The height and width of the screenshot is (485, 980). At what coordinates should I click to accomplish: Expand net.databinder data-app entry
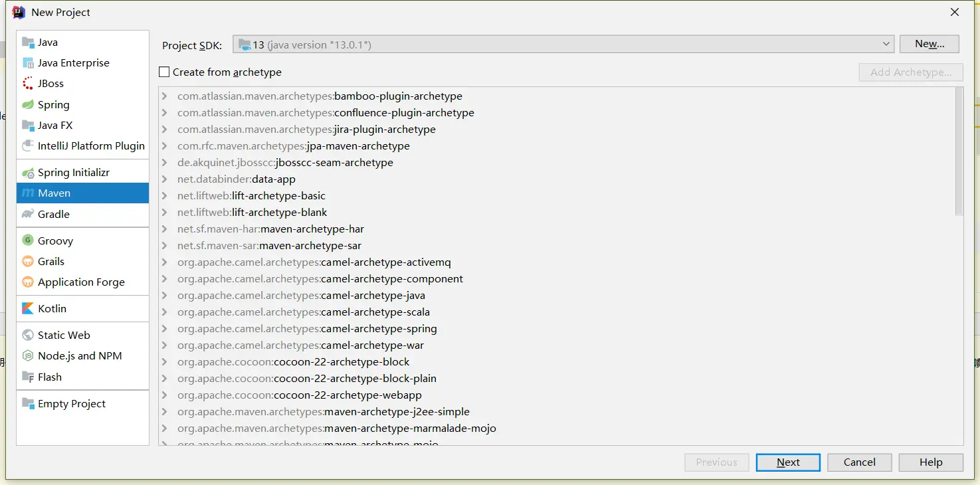(x=164, y=179)
